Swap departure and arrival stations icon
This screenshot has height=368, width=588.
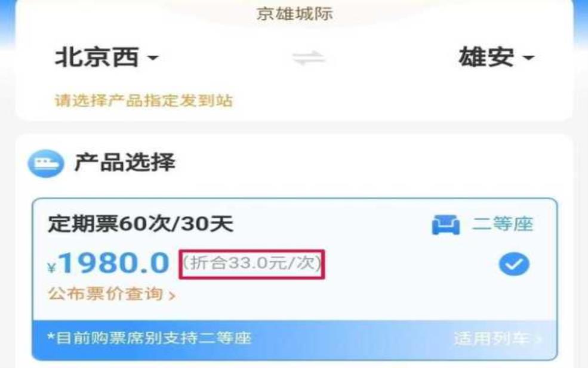[309, 58]
